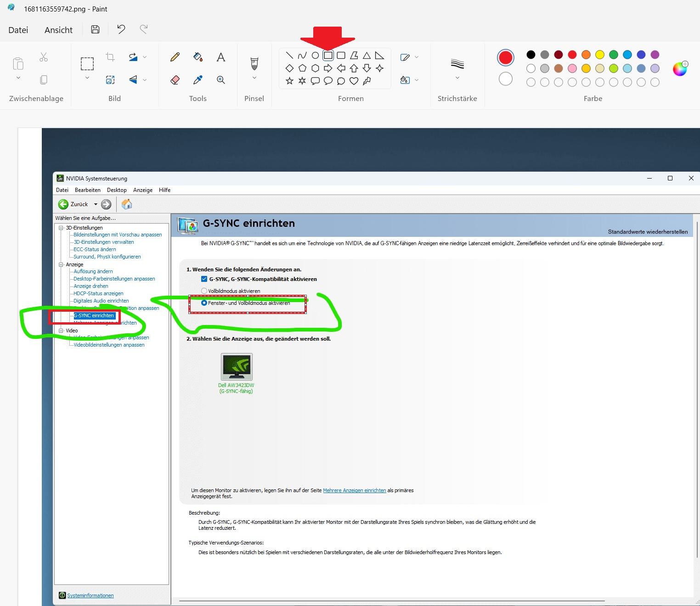Screen dimensions: 700x606
Task: Open the Anzeige menu in NVIDIA menu bar
Action: coord(143,190)
